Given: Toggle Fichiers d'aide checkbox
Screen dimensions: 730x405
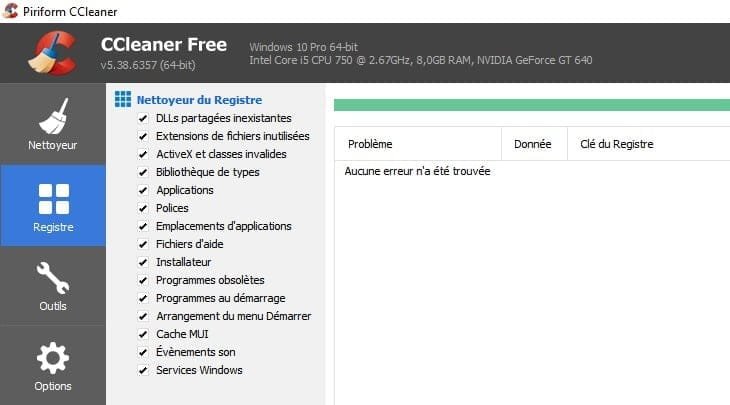Looking at the screenshot, I should pyautogui.click(x=143, y=244).
